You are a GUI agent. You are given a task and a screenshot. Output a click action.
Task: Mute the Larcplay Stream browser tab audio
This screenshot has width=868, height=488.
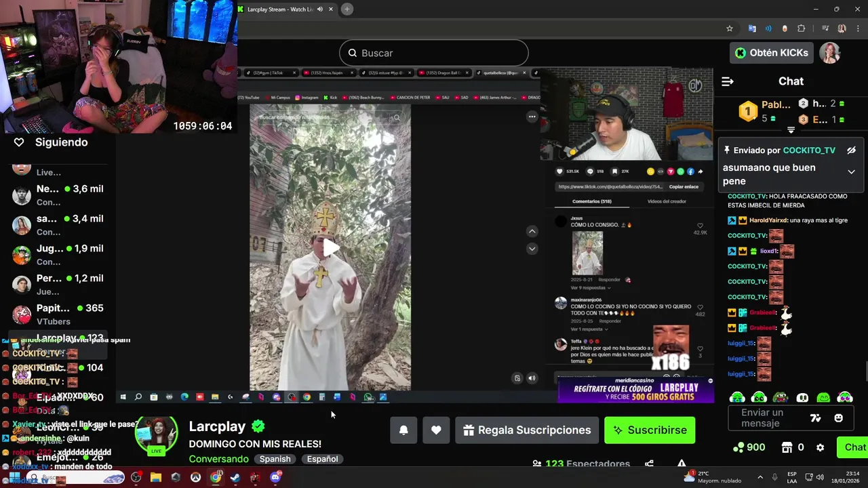point(320,9)
